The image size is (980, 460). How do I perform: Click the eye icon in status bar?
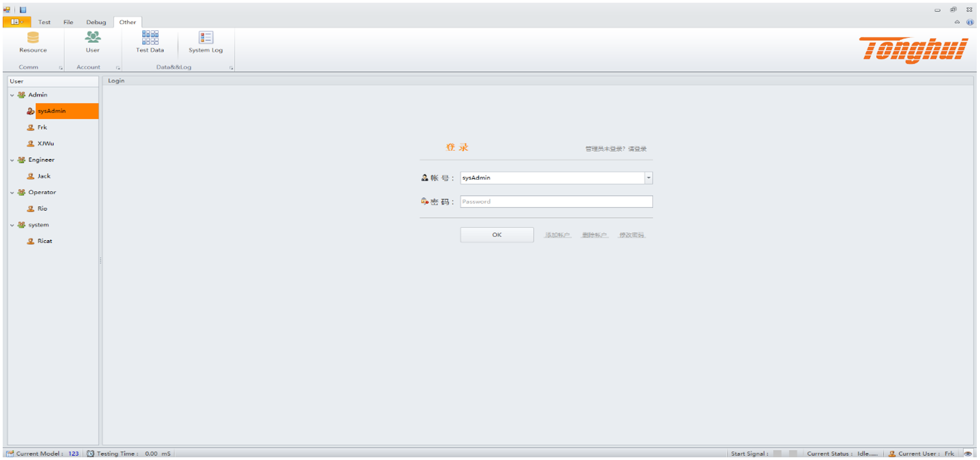[968, 454]
